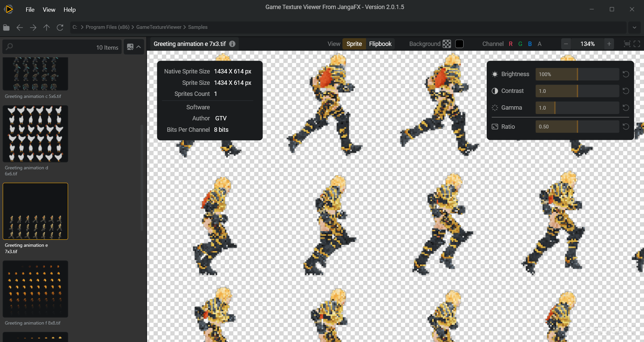Collapse the sidebar thumbnail options chevron
Image resolution: width=644 pixels, height=342 pixels.
click(139, 47)
